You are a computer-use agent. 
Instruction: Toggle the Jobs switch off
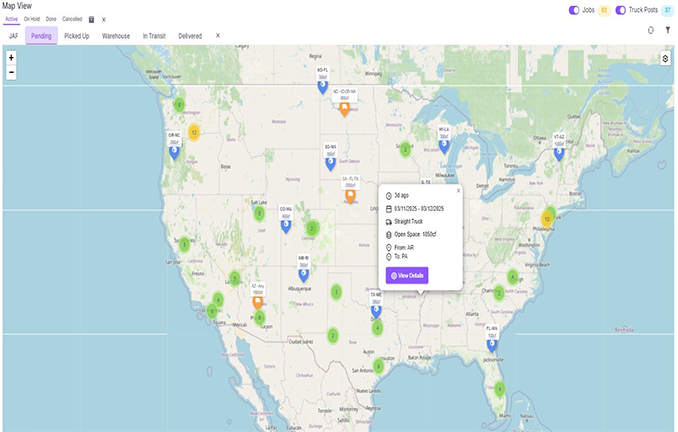(x=574, y=10)
